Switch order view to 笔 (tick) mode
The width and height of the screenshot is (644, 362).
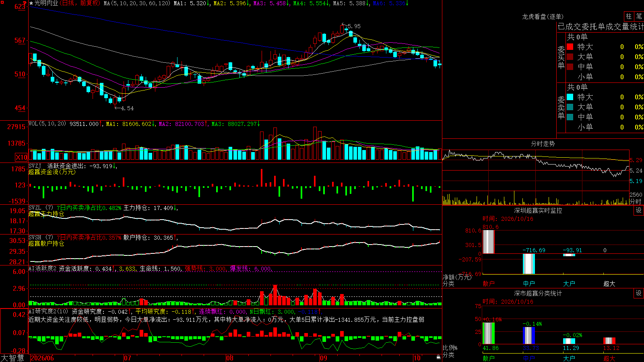click(639, 16)
